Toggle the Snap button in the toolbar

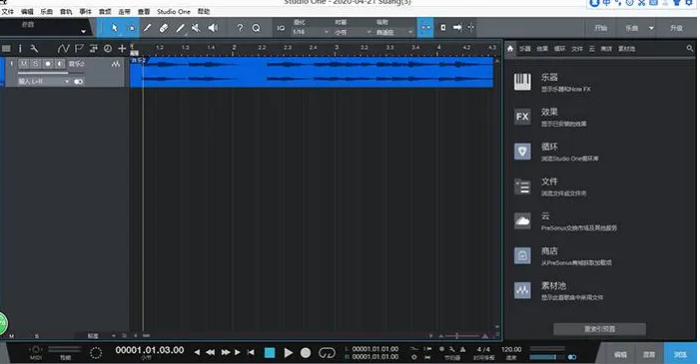pyautogui.click(x=425, y=28)
